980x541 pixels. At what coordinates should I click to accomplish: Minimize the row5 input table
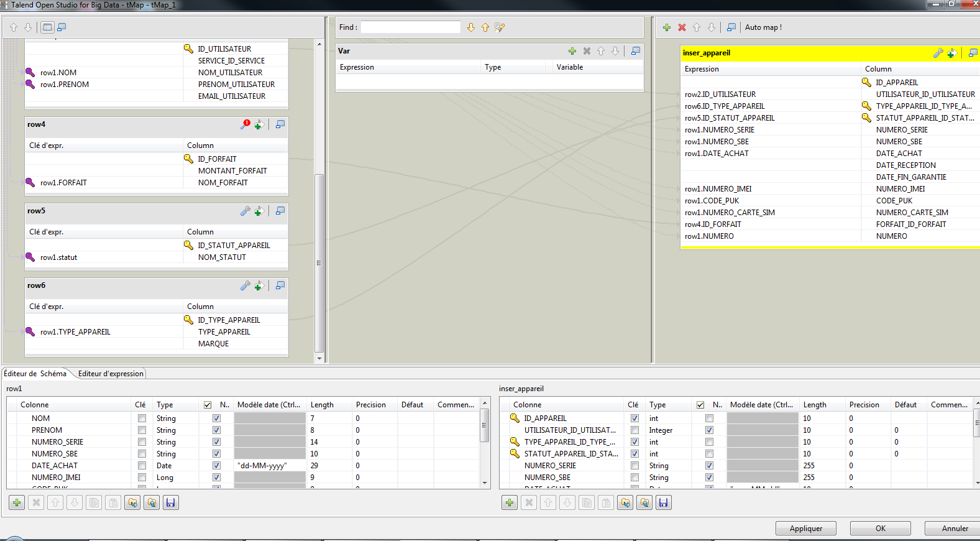point(280,211)
